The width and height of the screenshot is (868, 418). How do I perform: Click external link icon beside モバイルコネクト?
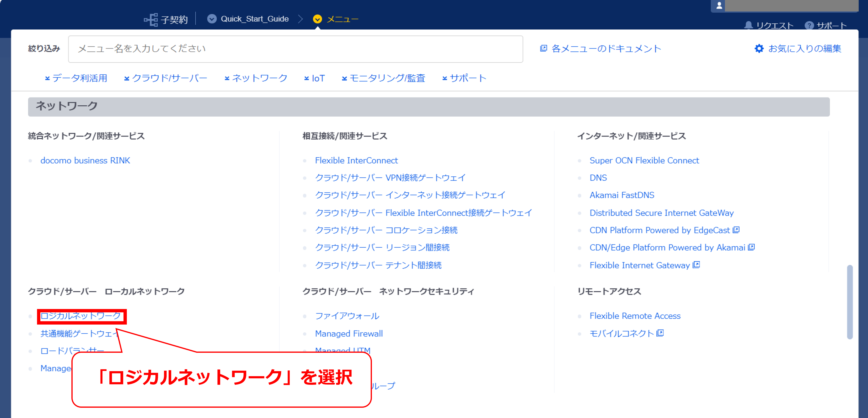pos(660,333)
